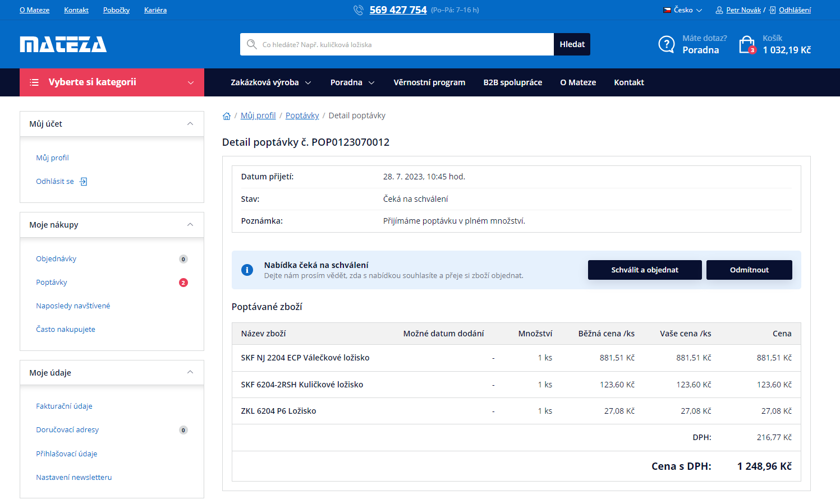Click the search magnifier icon
The height and width of the screenshot is (504, 840).
pyautogui.click(x=252, y=44)
